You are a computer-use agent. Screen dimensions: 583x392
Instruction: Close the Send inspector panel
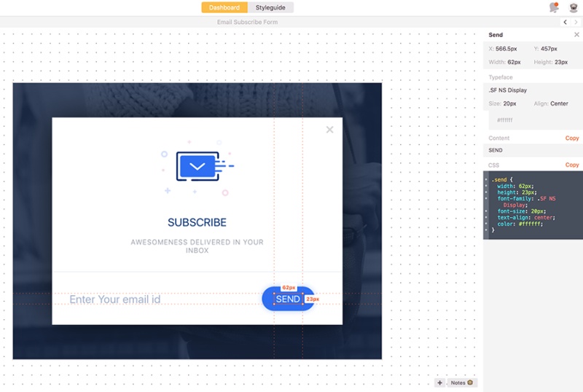tap(576, 34)
